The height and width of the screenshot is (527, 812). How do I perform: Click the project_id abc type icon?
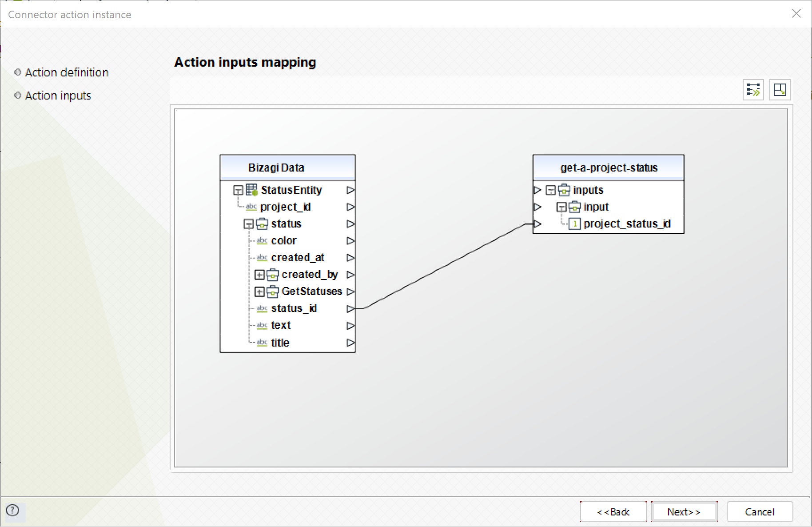point(251,207)
